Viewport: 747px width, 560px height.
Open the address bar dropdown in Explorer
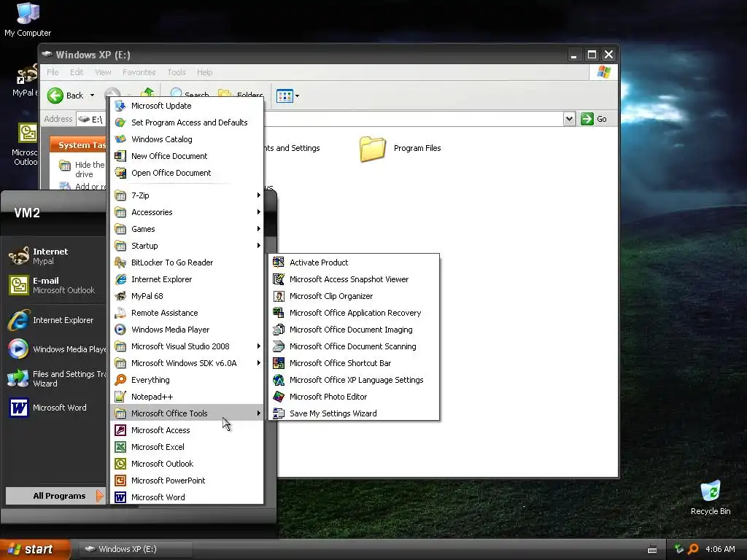pyautogui.click(x=569, y=119)
